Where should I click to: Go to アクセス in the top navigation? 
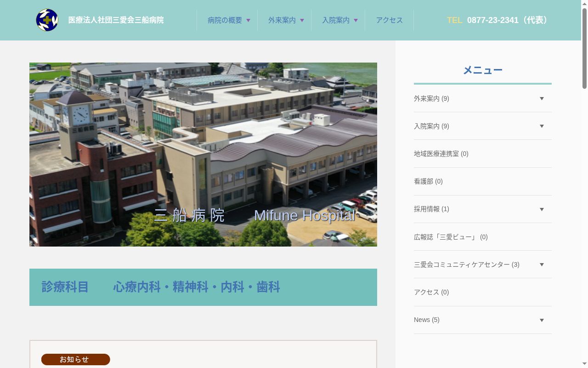tap(390, 20)
